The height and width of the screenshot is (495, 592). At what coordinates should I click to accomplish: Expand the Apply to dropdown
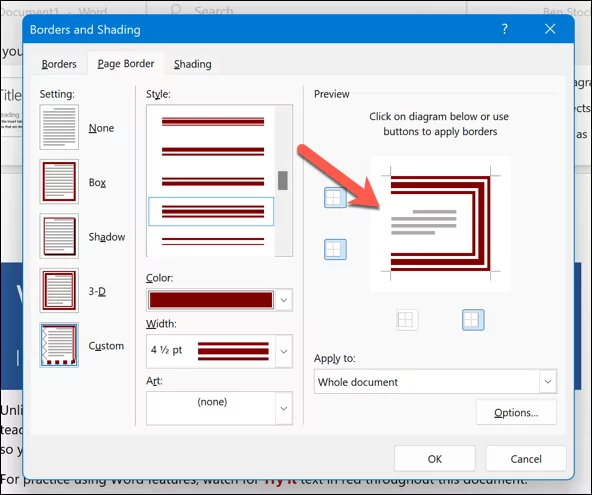(x=548, y=381)
